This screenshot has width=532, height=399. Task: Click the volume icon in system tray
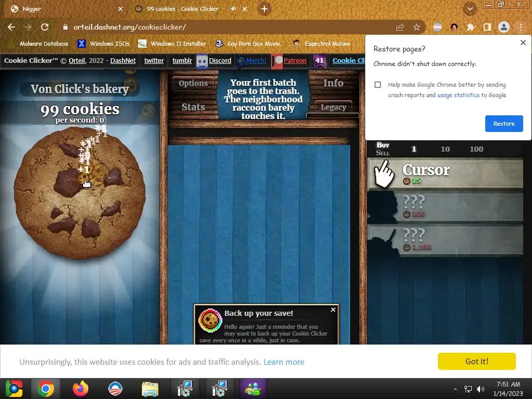tap(481, 389)
